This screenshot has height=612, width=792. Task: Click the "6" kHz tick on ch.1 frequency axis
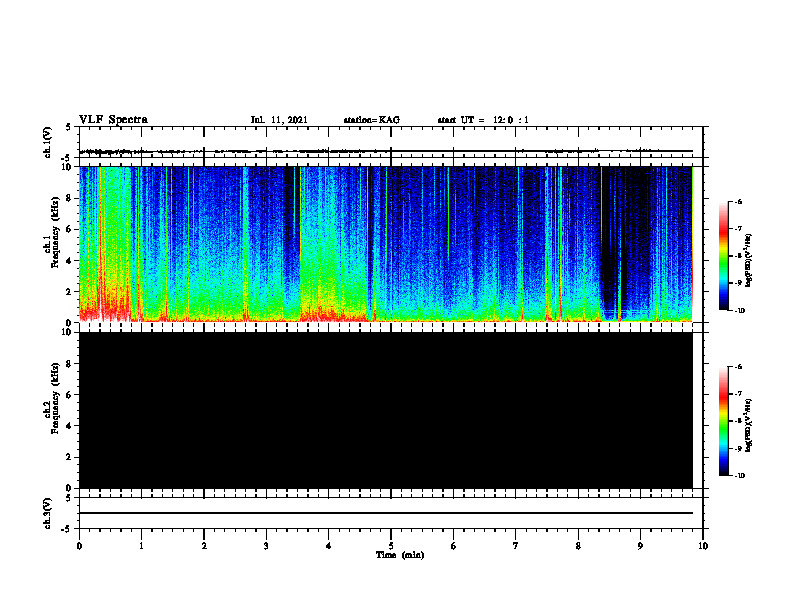click(70, 229)
